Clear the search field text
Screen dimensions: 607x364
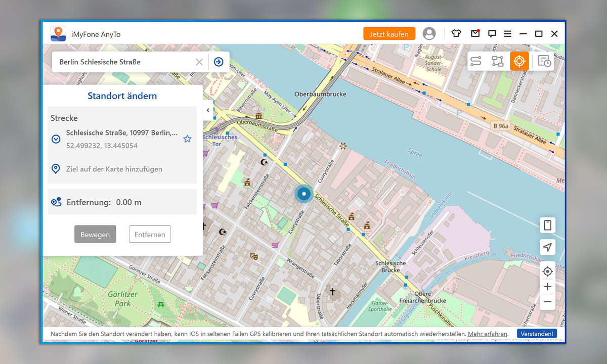coord(199,62)
